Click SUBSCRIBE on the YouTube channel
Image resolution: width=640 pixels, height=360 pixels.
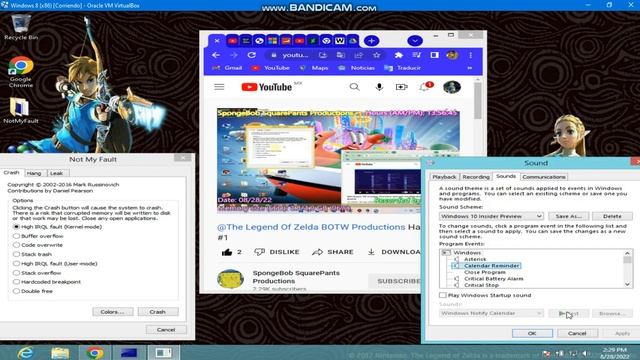coord(395,281)
